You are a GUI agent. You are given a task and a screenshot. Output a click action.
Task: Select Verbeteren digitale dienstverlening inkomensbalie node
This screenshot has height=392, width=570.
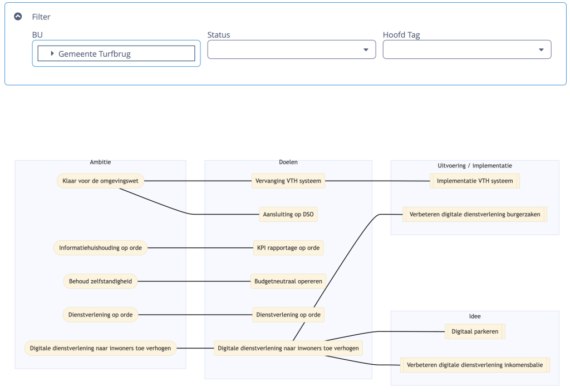click(x=475, y=365)
